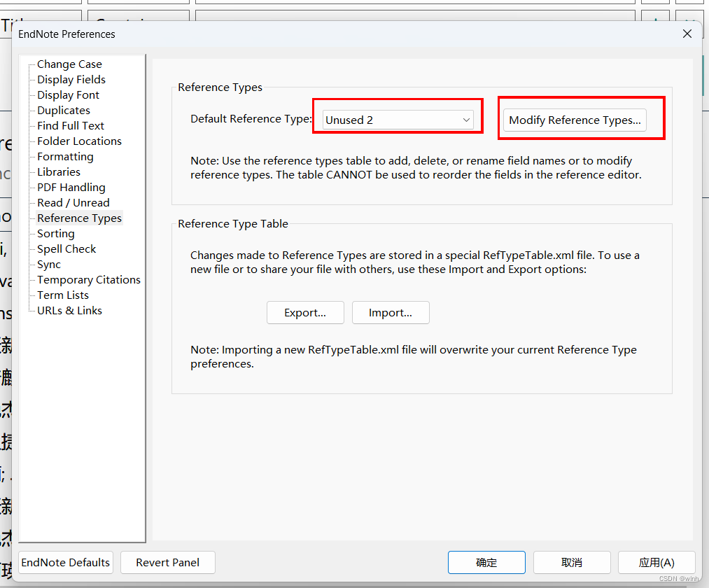709x588 pixels.
Task: Open the PDF Handling preferences panel
Action: pos(71,188)
